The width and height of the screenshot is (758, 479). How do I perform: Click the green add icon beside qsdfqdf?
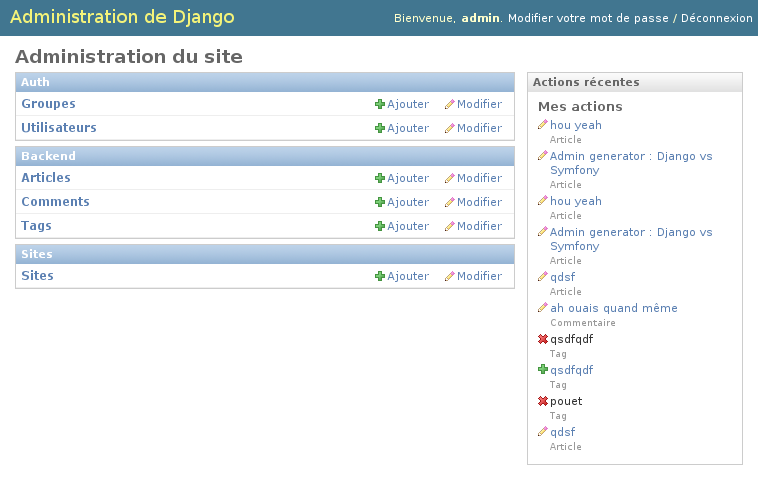[543, 370]
